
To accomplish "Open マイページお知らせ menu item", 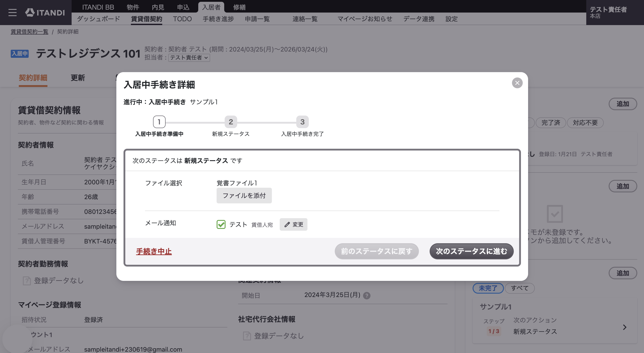I will [365, 19].
